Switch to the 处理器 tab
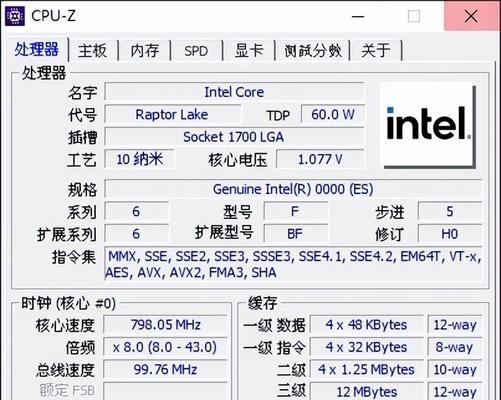The height and width of the screenshot is (400, 501). [36, 50]
